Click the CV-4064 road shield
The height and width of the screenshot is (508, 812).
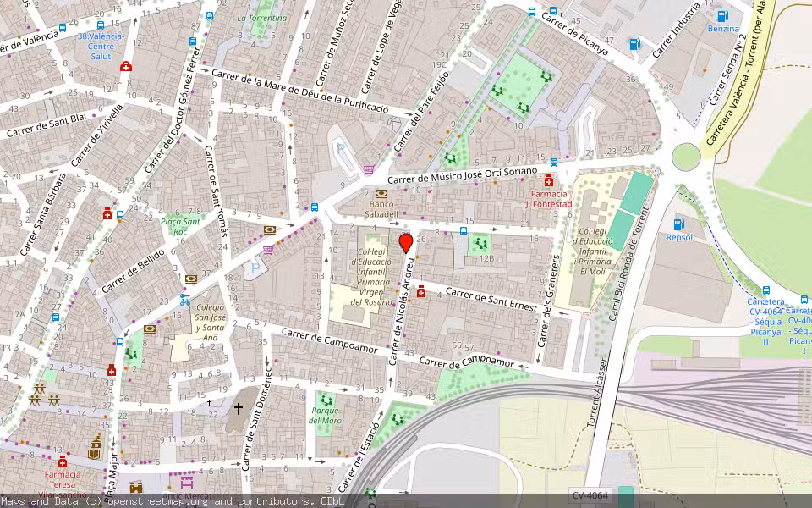point(589,495)
